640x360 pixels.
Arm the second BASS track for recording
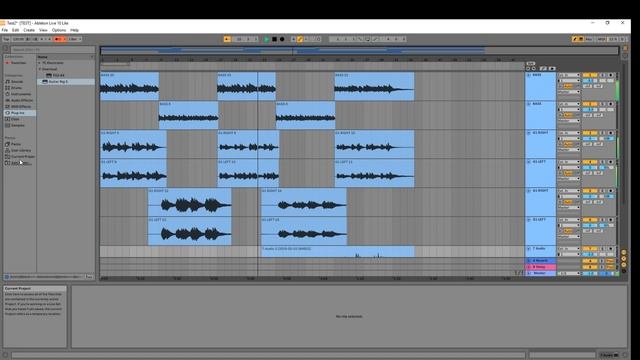click(x=611, y=104)
